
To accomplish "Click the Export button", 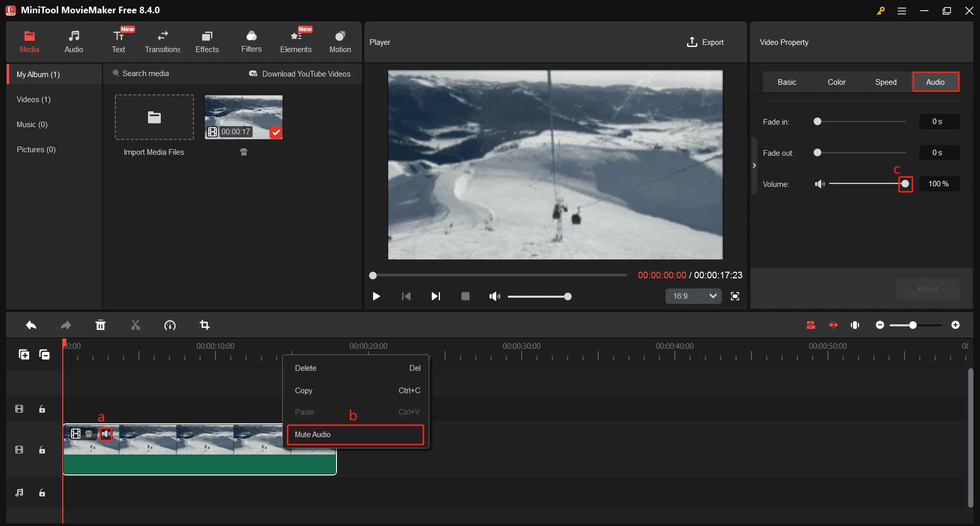I will 705,42.
